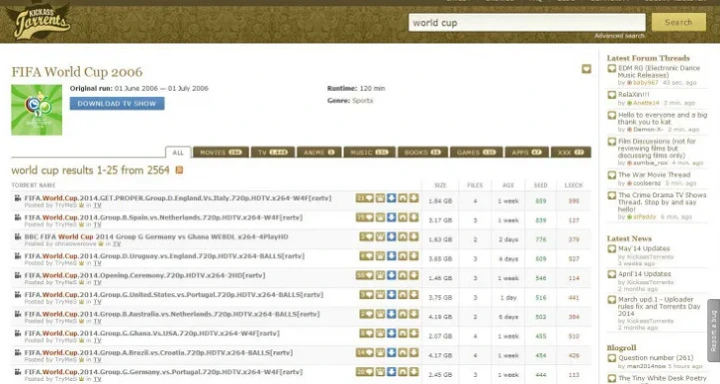Click the download torrent arrow on Brazil vs Croatia row
720x384 pixels.
point(414,352)
